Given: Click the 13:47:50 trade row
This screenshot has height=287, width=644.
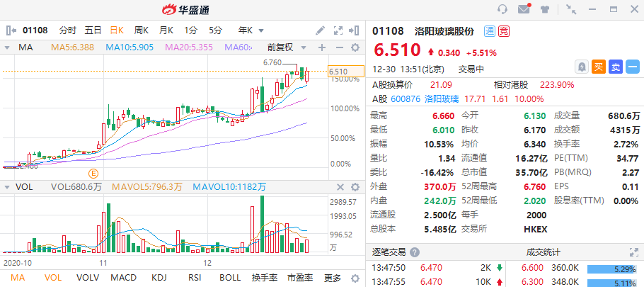Looking at the screenshot, I should coord(437,268).
